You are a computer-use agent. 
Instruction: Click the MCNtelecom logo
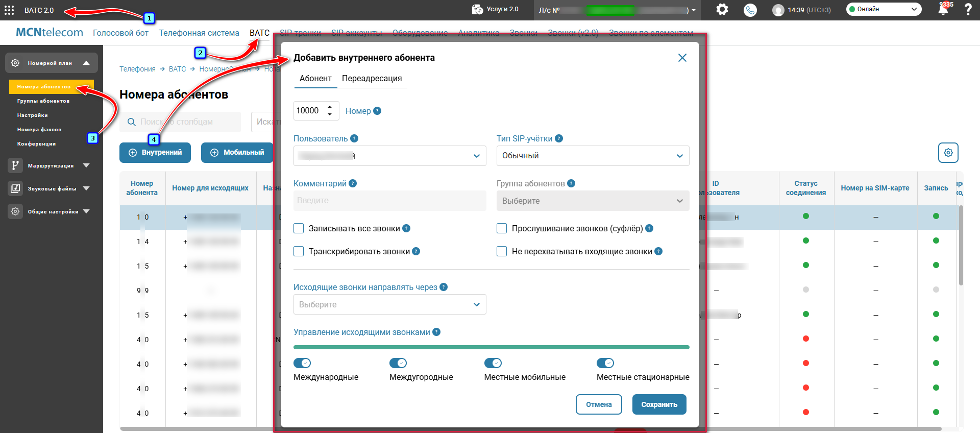[50, 32]
